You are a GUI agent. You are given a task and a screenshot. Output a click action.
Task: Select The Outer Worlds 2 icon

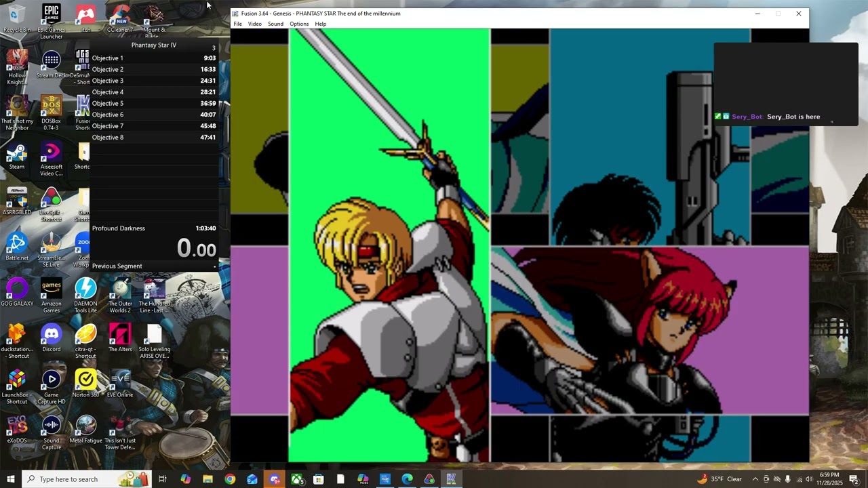pyautogui.click(x=120, y=296)
